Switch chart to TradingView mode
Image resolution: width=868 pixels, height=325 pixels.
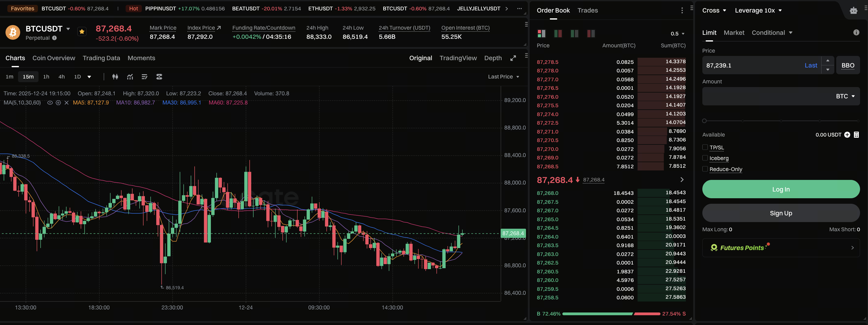(458, 58)
